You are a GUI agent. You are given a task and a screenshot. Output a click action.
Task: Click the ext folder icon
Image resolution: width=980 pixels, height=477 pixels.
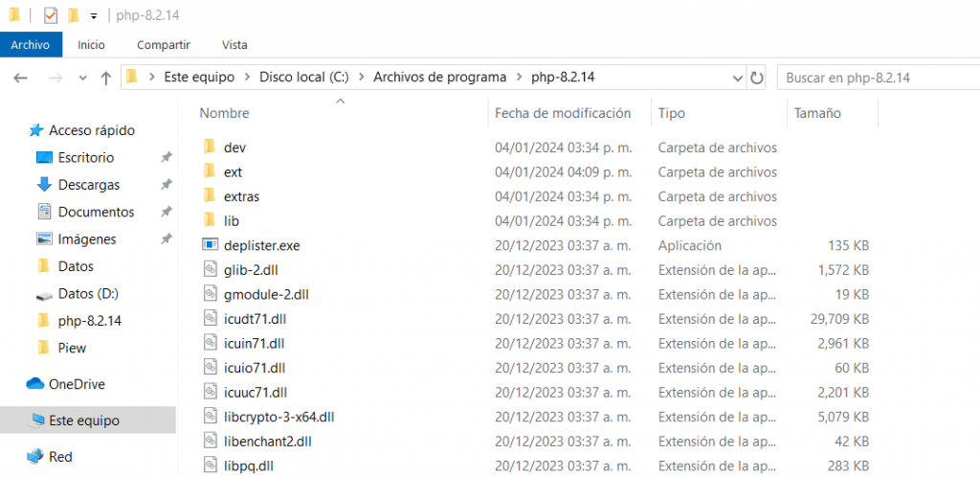(211, 171)
